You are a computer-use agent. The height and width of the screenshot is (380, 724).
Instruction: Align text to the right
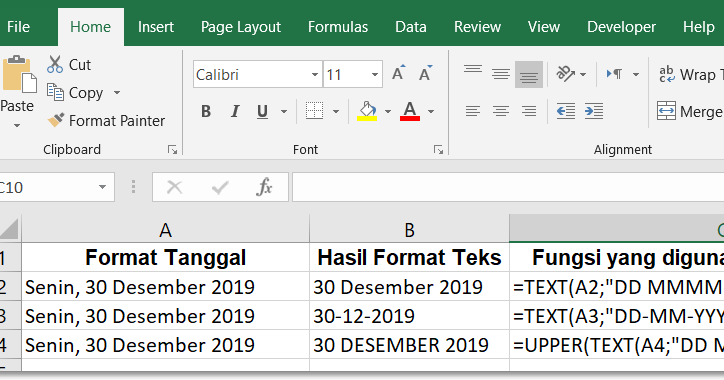click(x=529, y=111)
